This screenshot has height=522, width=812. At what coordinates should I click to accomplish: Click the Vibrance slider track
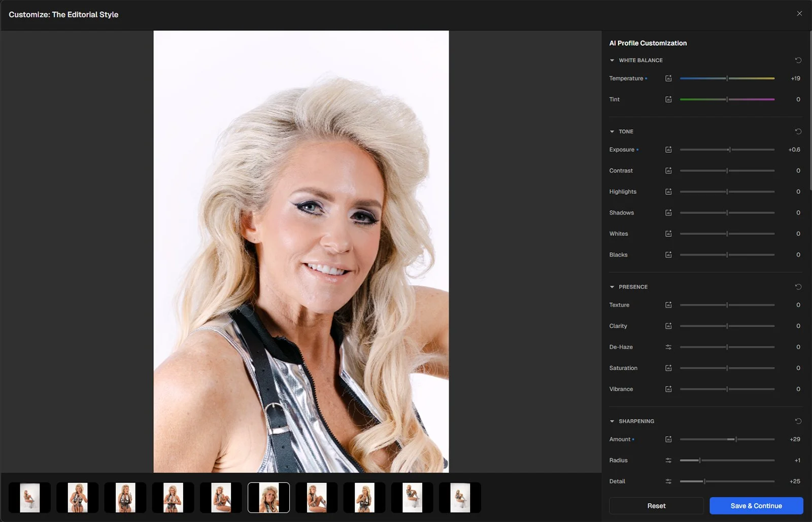coord(727,390)
